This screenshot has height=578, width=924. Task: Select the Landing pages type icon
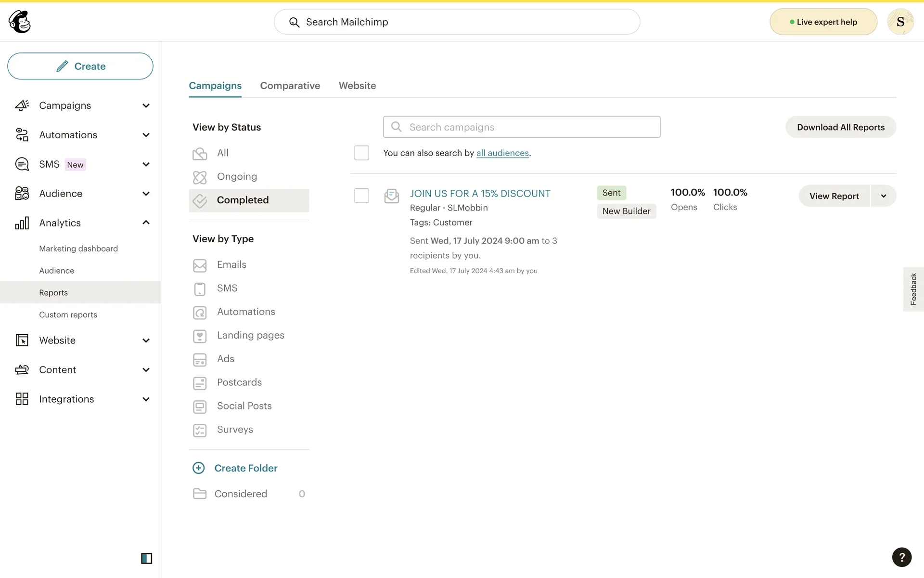(200, 336)
